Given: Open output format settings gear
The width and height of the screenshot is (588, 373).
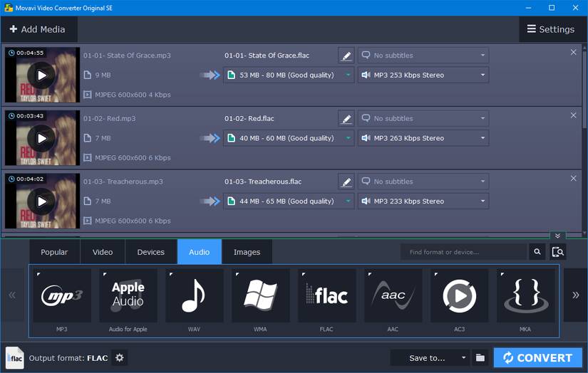Looking at the screenshot, I should (x=120, y=357).
